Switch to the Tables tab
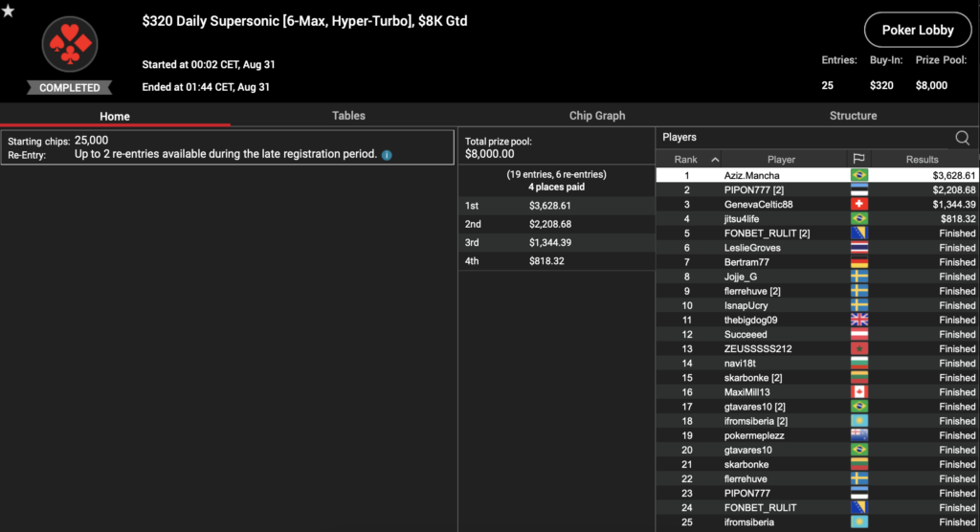This screenshot has width=980, height=532. click(x=348, y=116)
